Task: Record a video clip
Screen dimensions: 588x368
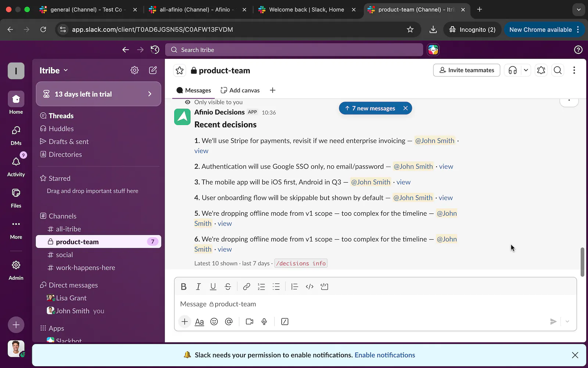Action: coord(250,322)
